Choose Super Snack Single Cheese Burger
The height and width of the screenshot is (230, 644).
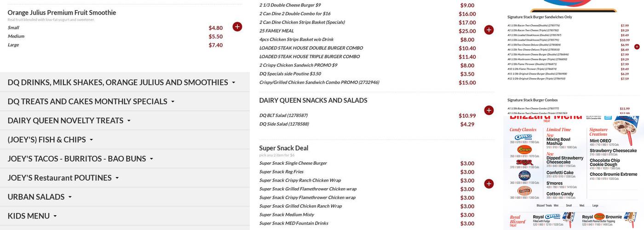(x=293, y=163)
